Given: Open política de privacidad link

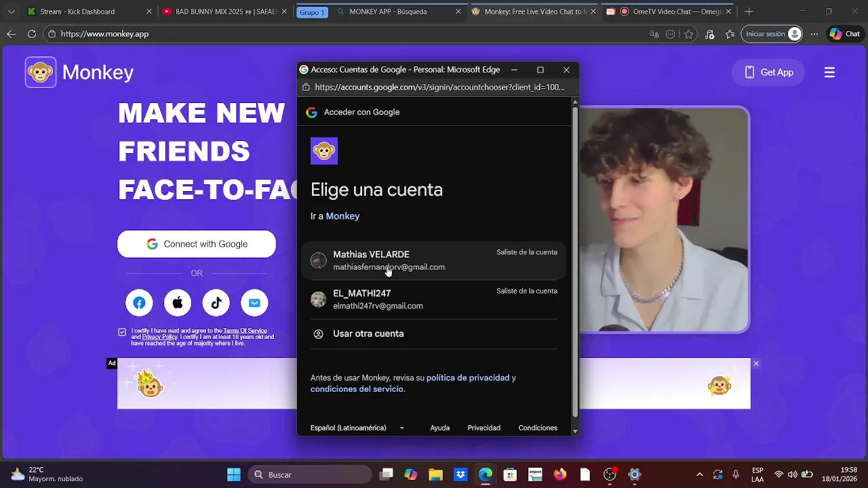Looking at the screenshot, I should [468, 378].
